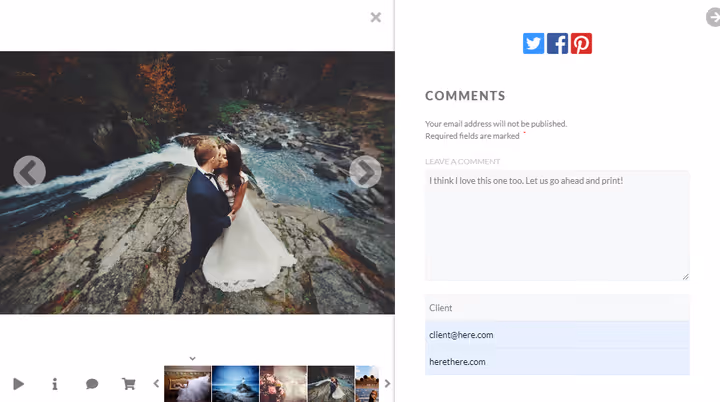720x402 pixels.
Task: Click the website field with herethere.com
Action: coord(557,362)
